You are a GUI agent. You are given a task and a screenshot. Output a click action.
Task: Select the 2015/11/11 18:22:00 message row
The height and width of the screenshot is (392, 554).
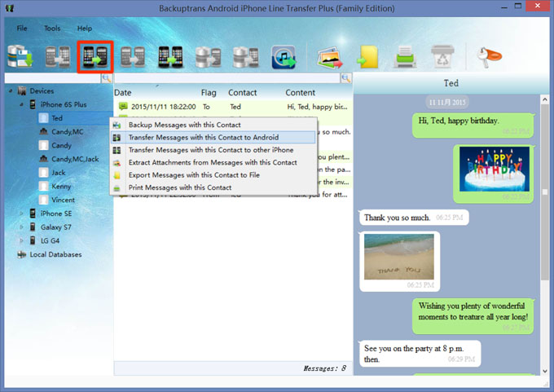pos(233,107)
